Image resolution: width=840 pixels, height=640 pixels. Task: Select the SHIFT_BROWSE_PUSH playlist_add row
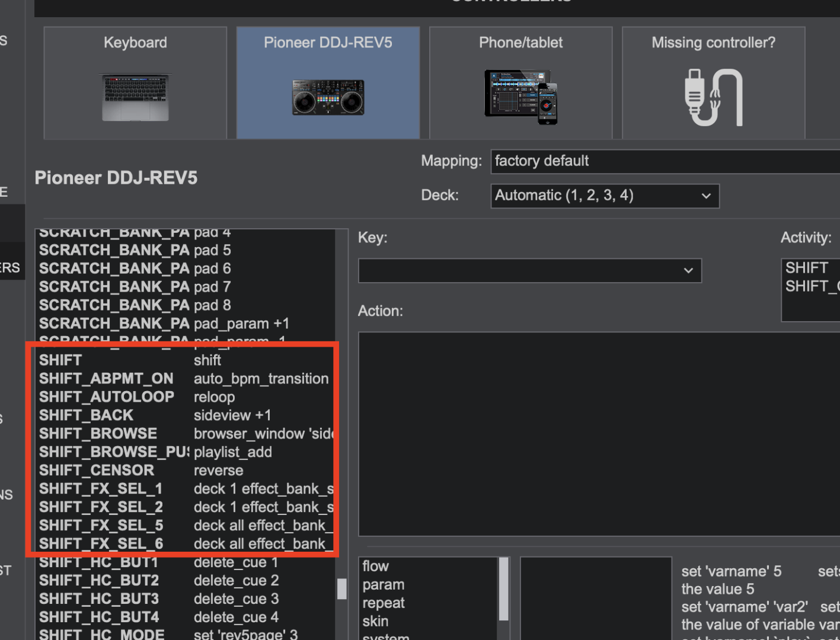pos(186,452)
